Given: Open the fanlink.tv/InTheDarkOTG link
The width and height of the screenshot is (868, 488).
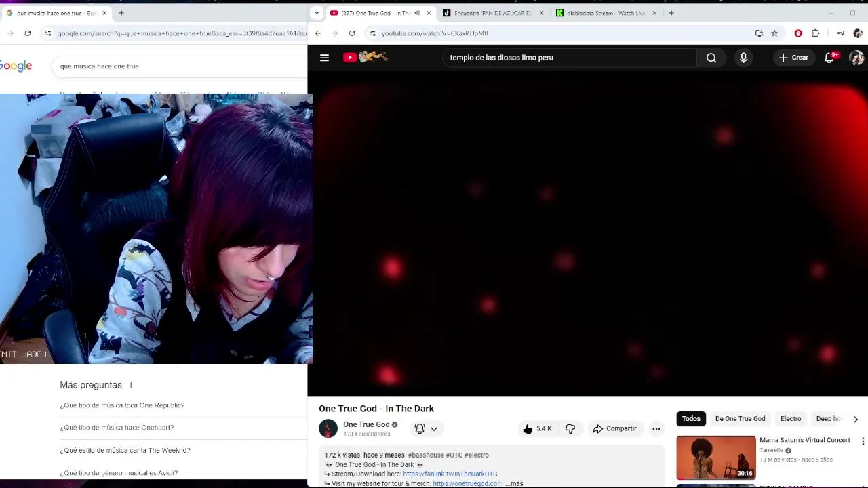Looking at the screenshot, I should pyautogui.click(x=450, y=474).
